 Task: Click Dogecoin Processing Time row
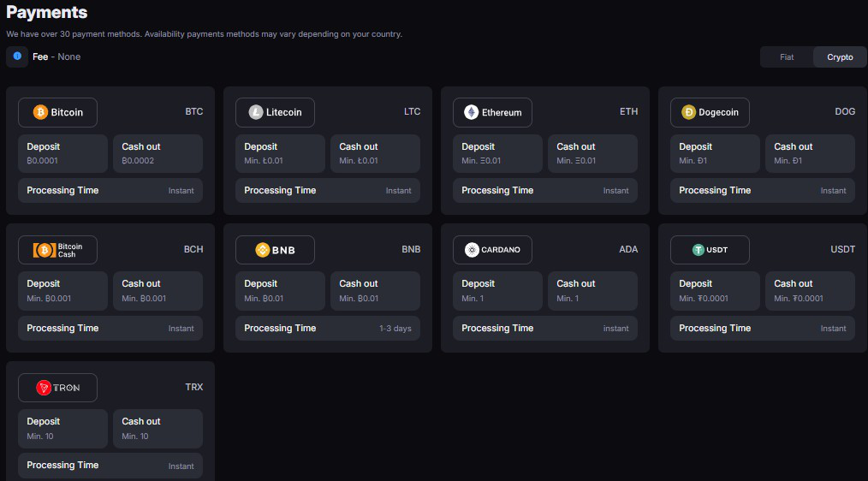click(763, 190)
